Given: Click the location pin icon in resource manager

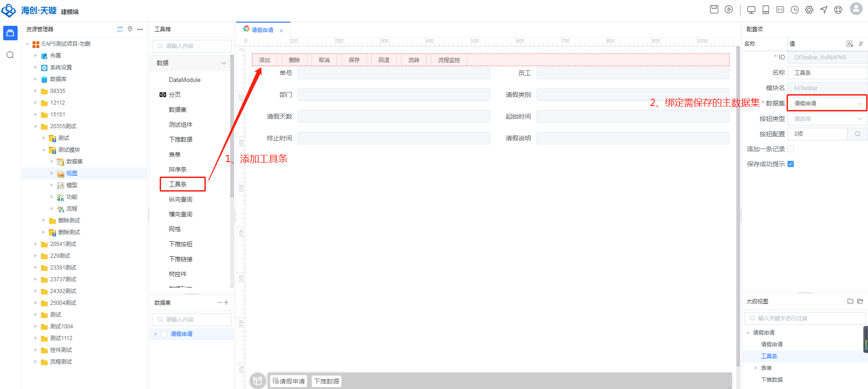Looking at the screenshot, I should [x=130, y=29].
